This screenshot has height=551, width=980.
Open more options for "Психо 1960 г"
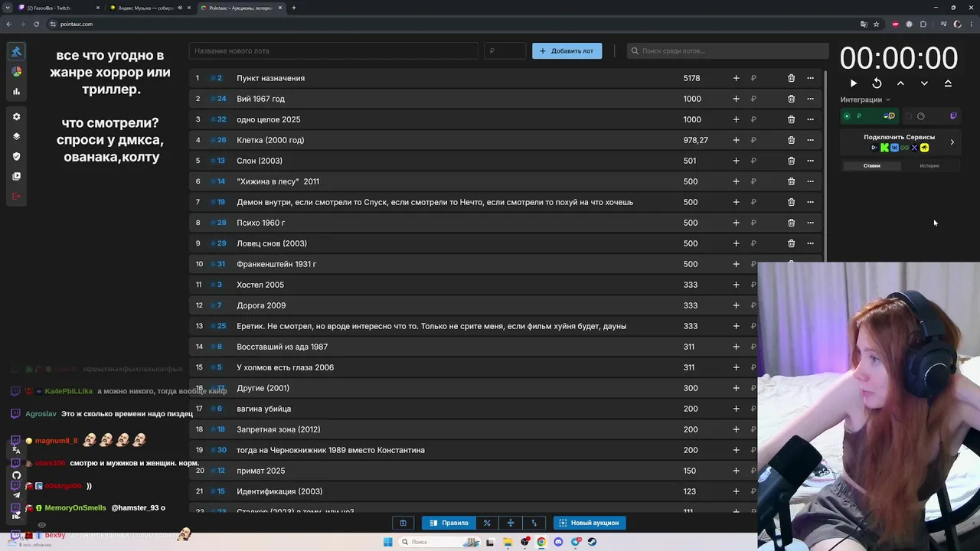click(x=810, y=223)
